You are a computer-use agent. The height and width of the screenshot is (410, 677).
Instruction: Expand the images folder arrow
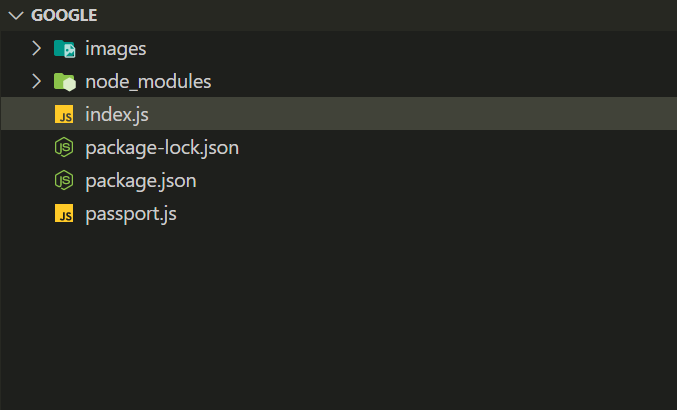36,48
